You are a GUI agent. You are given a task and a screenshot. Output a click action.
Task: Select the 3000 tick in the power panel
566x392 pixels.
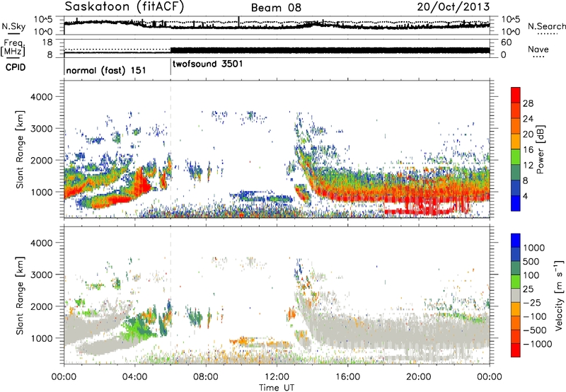[41, 129]
